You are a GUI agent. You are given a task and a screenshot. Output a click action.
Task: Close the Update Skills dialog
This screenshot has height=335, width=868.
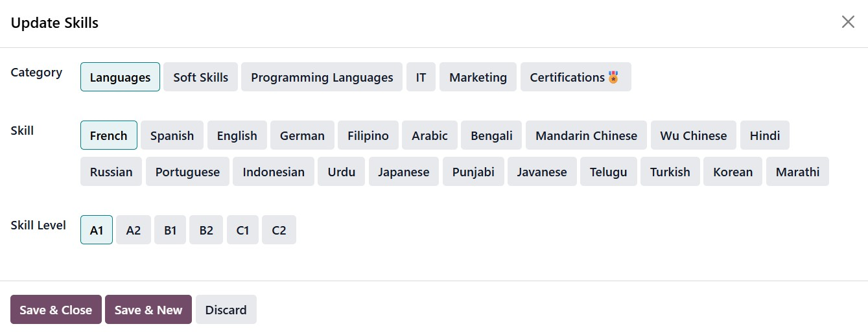tap(847, 22)
